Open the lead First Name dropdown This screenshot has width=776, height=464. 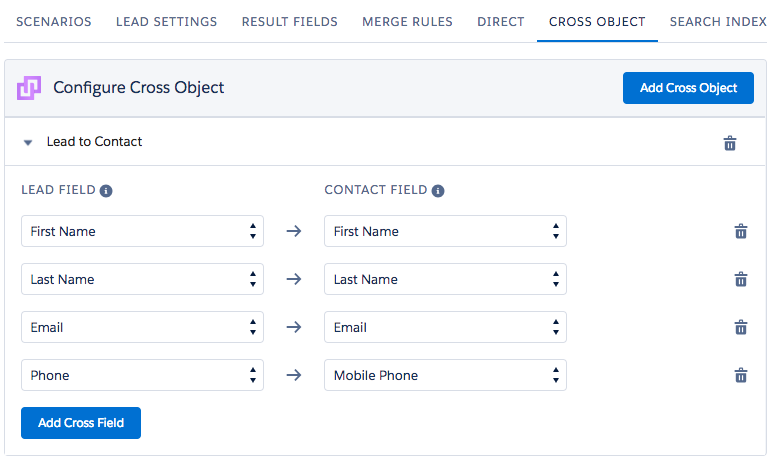click(142, 231)
